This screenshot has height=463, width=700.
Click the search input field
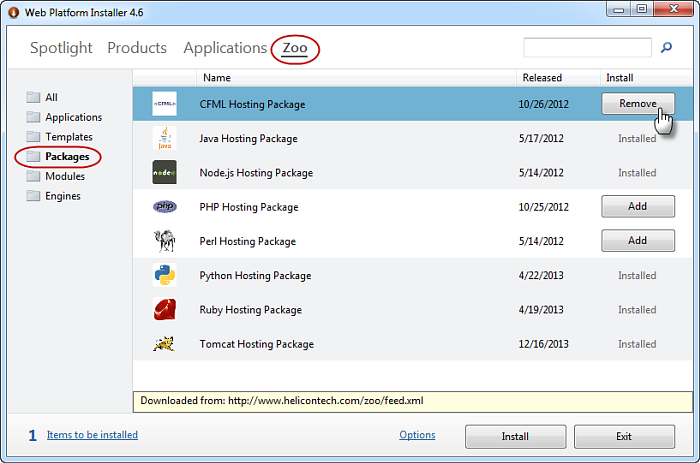coord(587,47)
